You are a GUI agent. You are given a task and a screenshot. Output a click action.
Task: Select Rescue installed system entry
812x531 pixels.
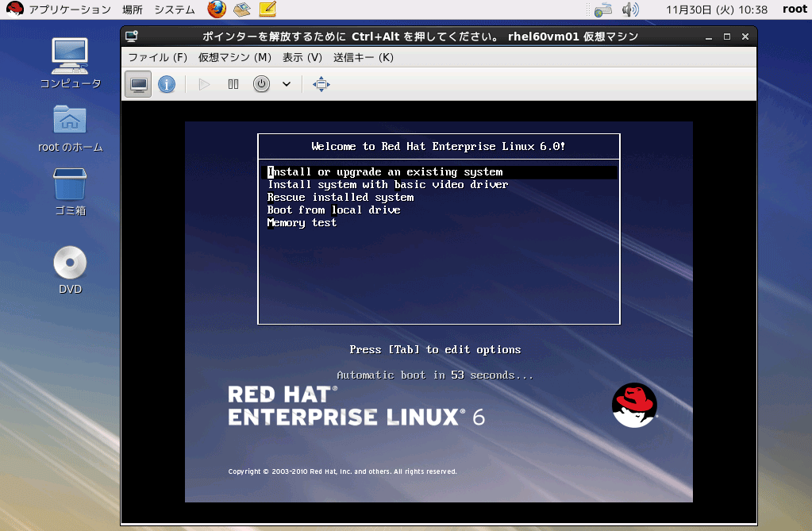[341, 198]
